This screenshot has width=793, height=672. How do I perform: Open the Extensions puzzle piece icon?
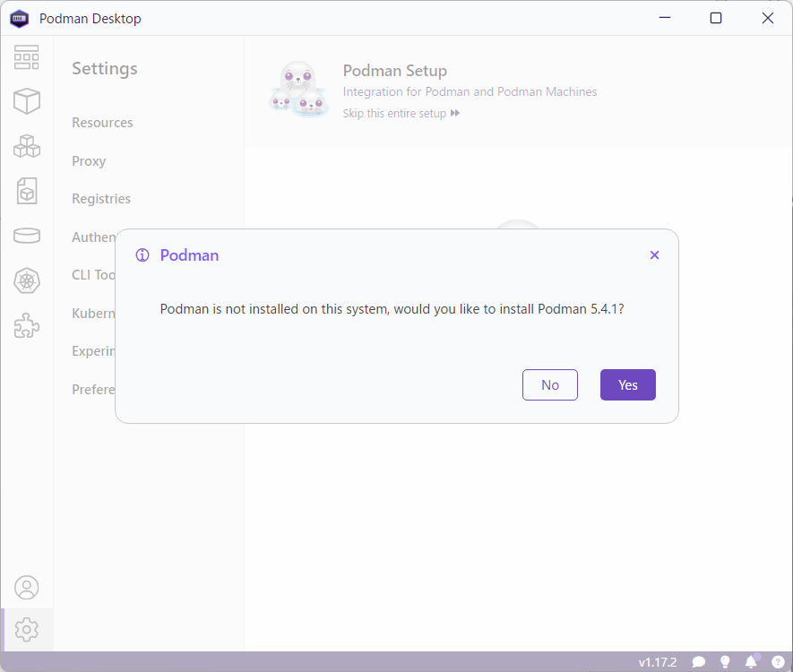[27, 326]
